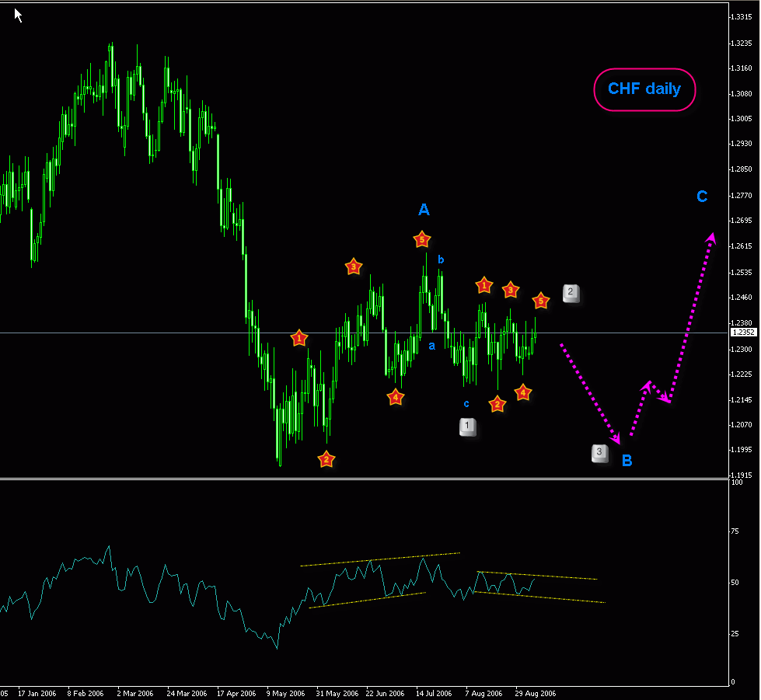Click the '29 Aug 2006' date label
The height and width of the screenshot is (700, 761).
tap(536, 693)
